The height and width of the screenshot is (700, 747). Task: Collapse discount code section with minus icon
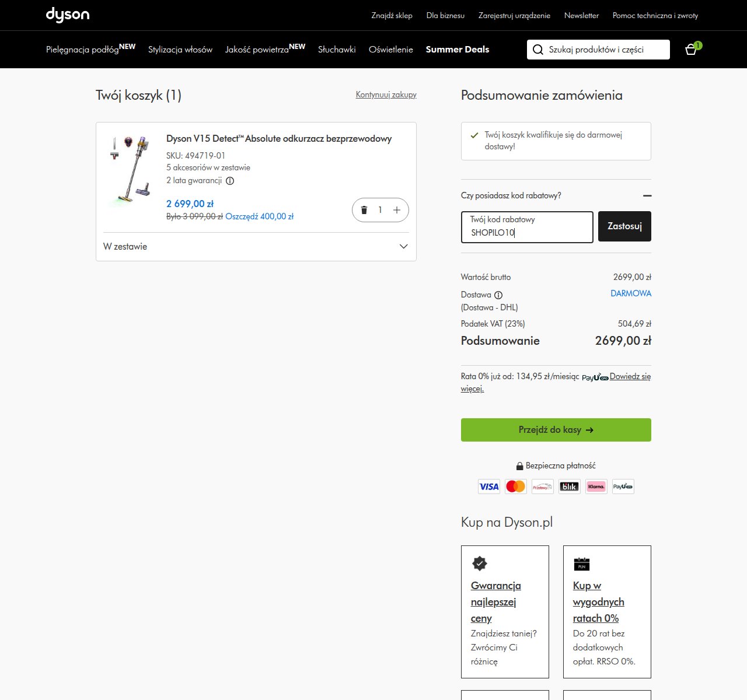647,196
